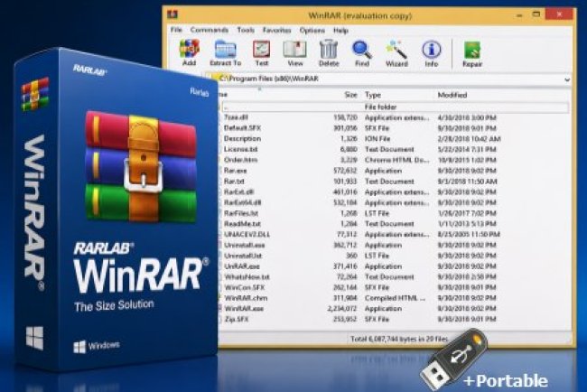Click the Repair toolbar icon
The width and height of the screenshot is (587, 392).
tap(472, 53)
